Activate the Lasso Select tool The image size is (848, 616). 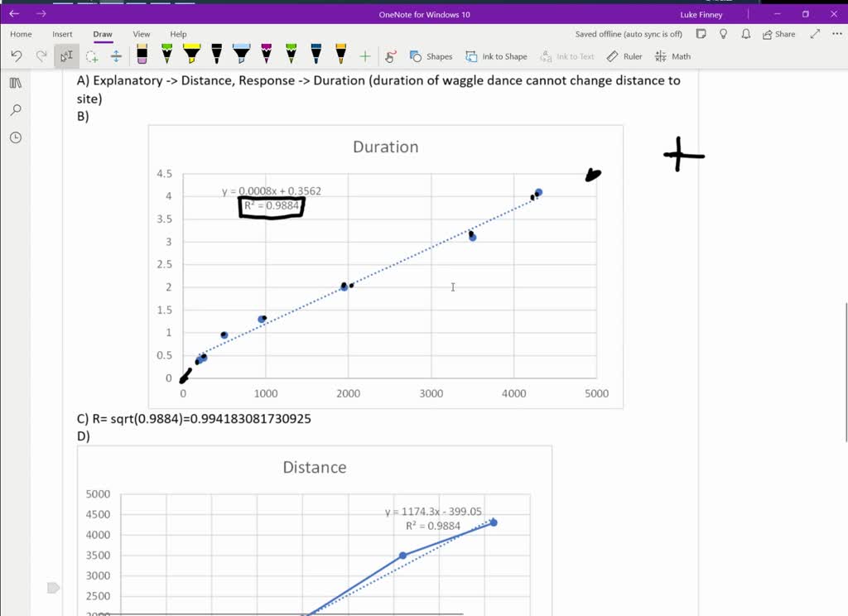click(x=91, y=56)
